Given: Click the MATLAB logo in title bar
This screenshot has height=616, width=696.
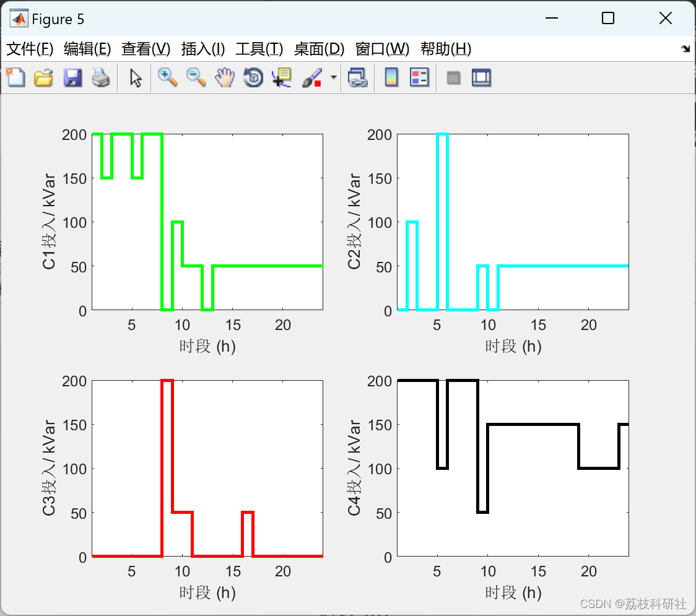Looking at the screenshot, I should point(19,19).
